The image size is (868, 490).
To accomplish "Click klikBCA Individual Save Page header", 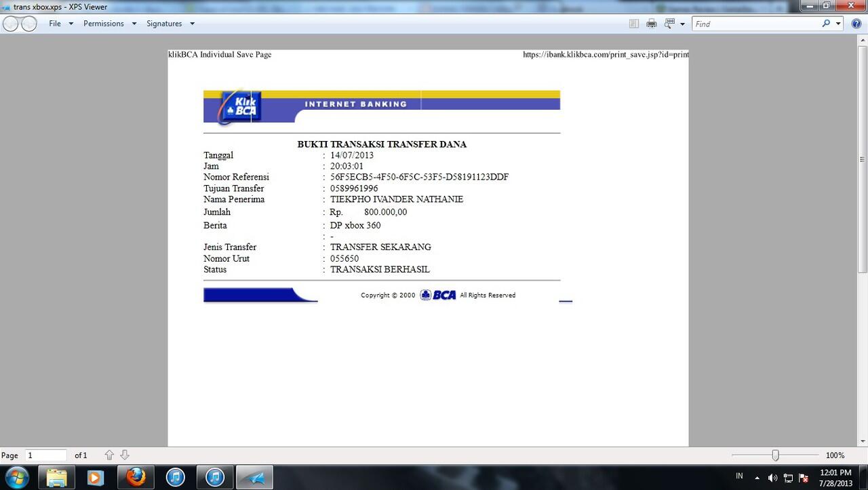I will 220,54.
